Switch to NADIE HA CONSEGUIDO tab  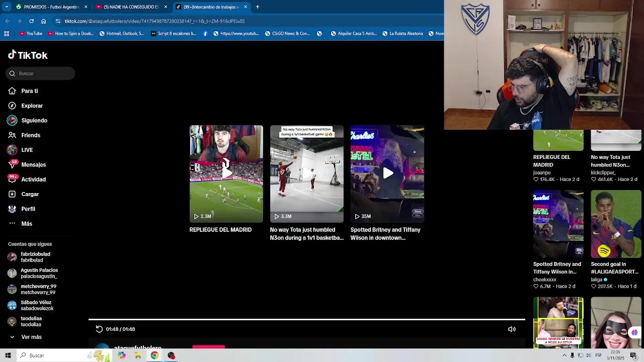[x=131, y=7]
